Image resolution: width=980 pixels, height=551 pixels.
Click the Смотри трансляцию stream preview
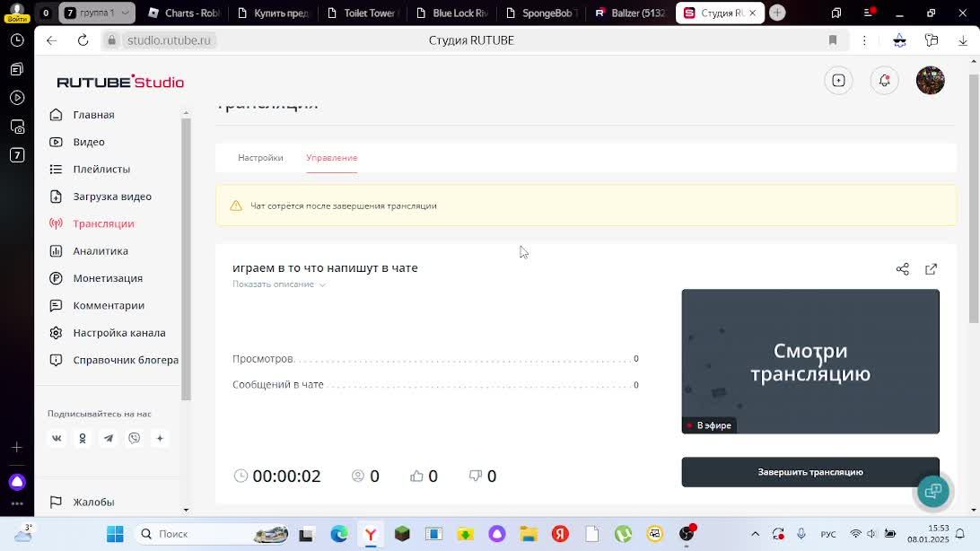(x=810, y=362)
